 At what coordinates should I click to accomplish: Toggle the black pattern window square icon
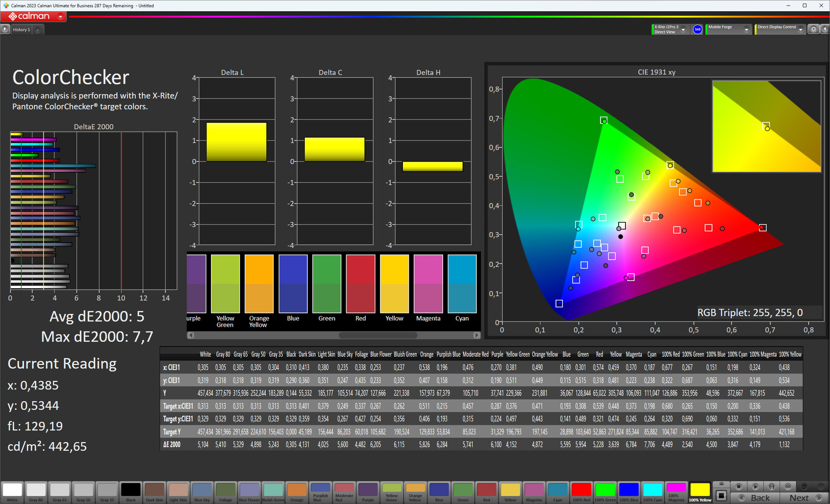(721, 495)
